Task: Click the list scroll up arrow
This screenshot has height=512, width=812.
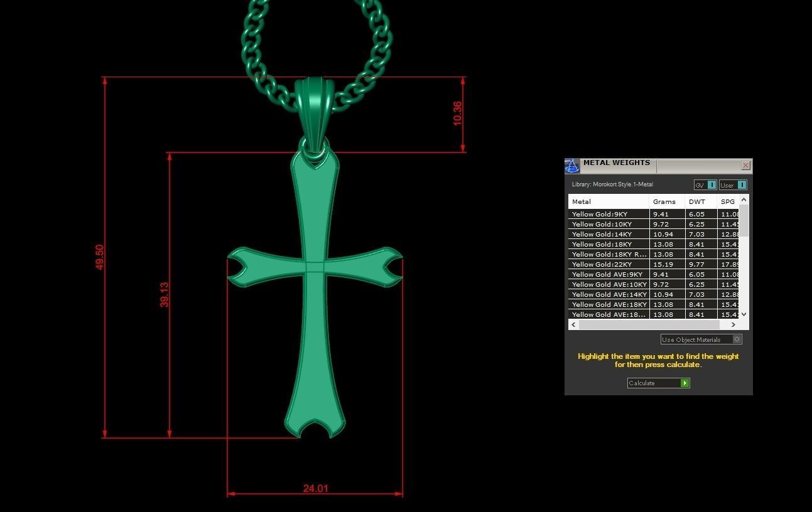Action: pos(744,200)
